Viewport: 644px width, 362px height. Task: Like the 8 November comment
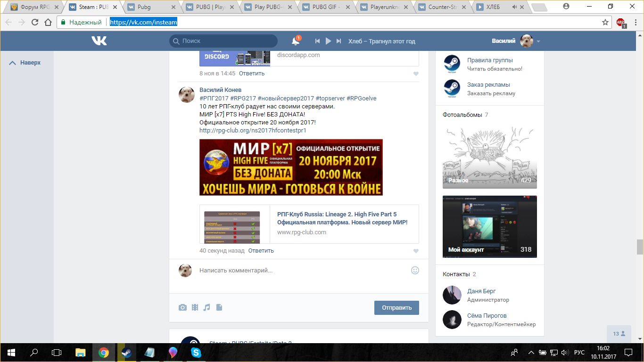(x=416, y=74)
